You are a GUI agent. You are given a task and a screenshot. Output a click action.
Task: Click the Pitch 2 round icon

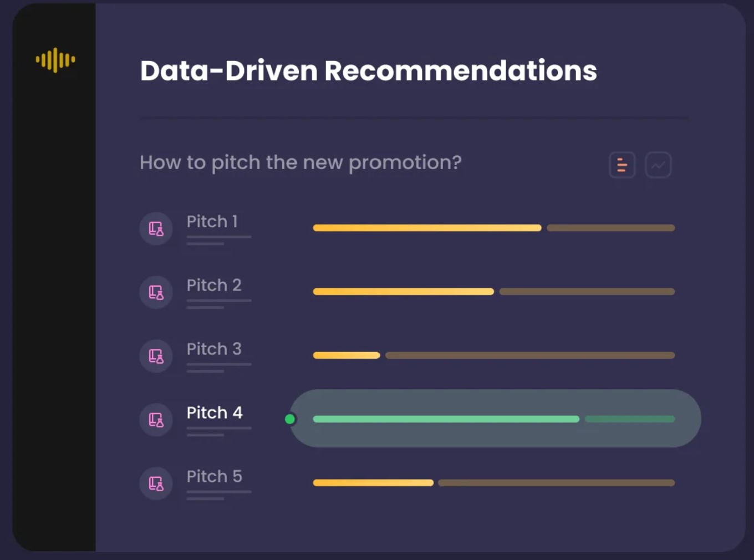(156, 292)
